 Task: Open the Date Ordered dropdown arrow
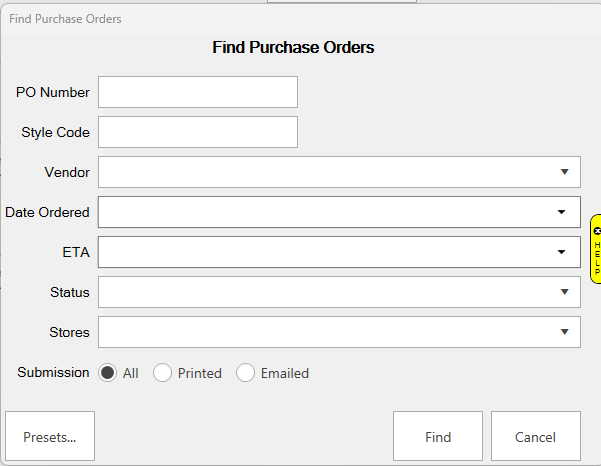point(561,212)
